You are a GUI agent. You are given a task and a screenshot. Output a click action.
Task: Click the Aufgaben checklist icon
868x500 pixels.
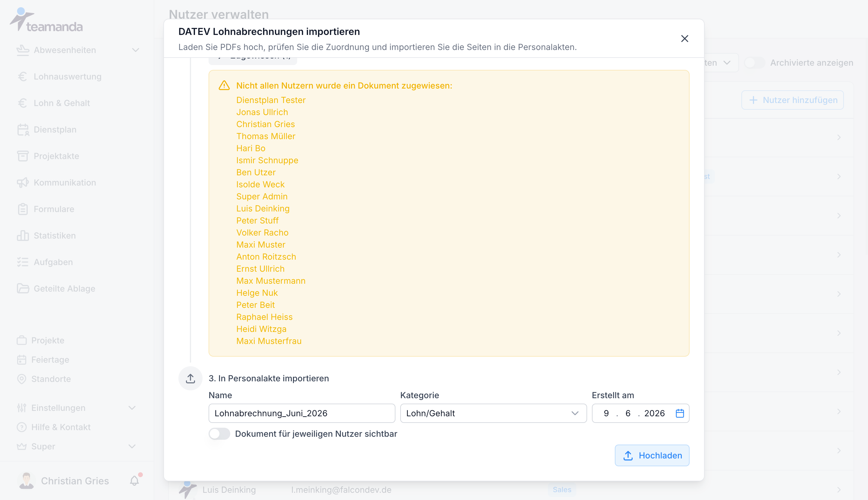pyautogui.click(x=23, y=262)
